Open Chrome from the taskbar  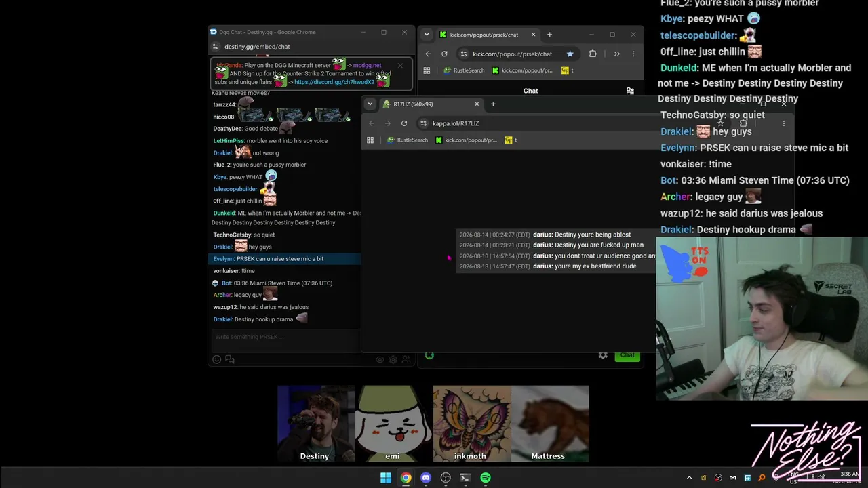pos(406,478)
